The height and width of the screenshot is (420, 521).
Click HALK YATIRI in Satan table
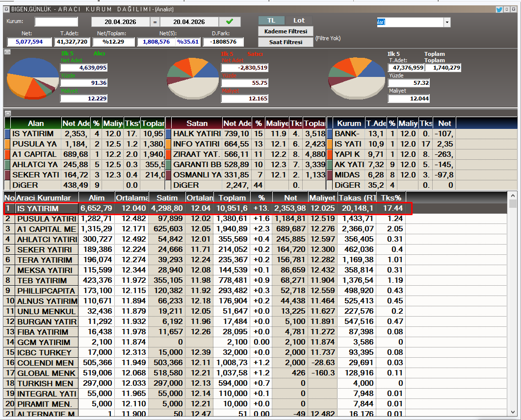tap(197, 134)
